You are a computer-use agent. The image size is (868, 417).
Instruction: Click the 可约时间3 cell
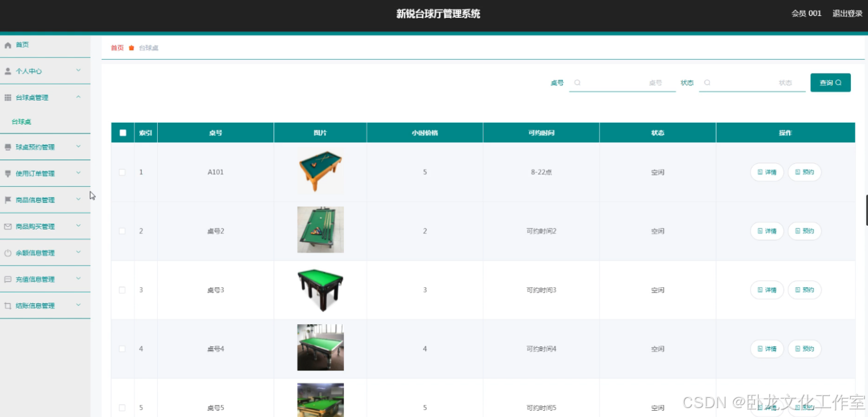541,290
